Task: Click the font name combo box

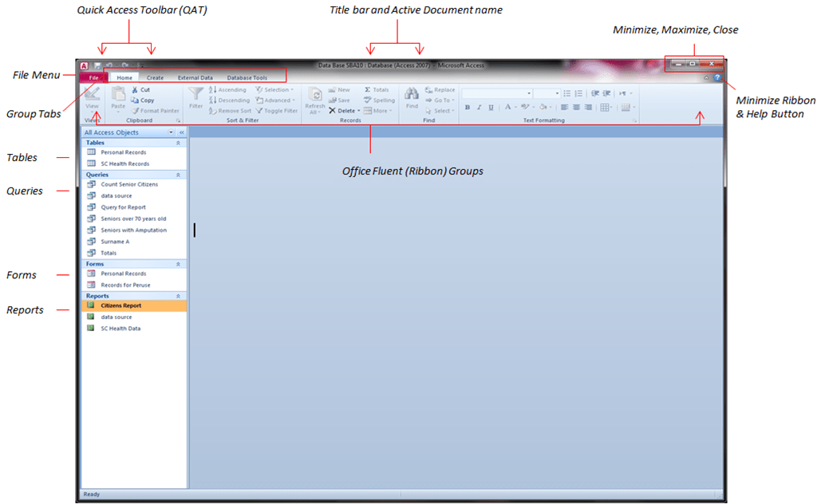Action: [x=496, y=93]
